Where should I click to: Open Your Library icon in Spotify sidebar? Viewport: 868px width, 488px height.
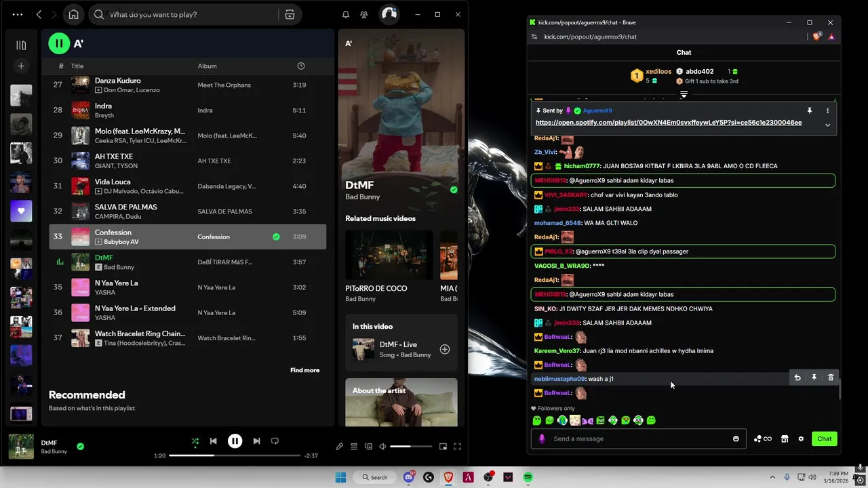(21, 45)
